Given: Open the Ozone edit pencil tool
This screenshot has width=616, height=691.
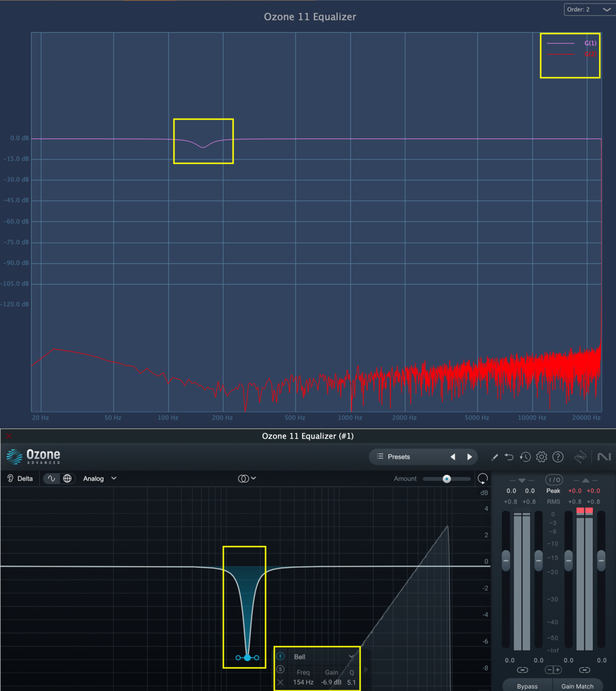Looking at the screenshot, I should (x=494, y=457).
